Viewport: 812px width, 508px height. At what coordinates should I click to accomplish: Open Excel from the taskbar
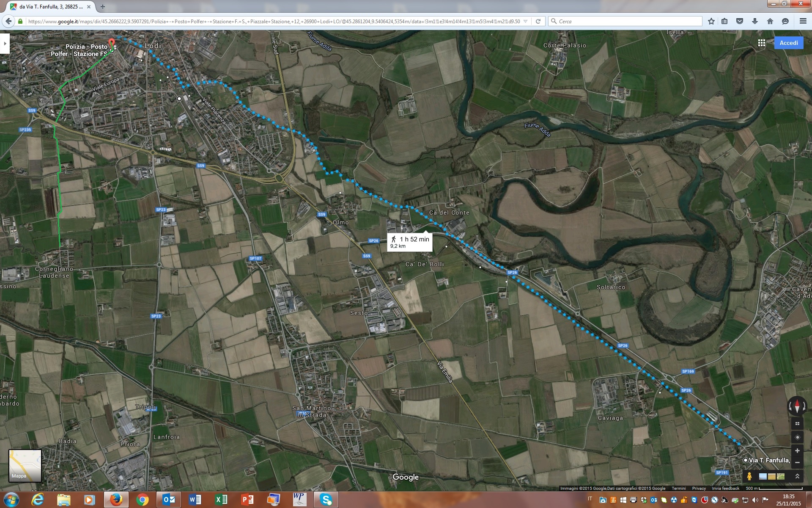tap(221, 500)
